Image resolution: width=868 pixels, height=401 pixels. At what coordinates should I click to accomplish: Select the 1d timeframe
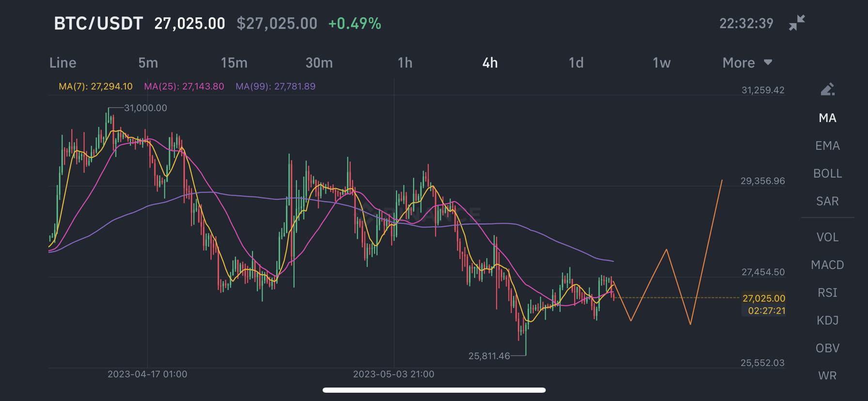[x=576, y=63]
